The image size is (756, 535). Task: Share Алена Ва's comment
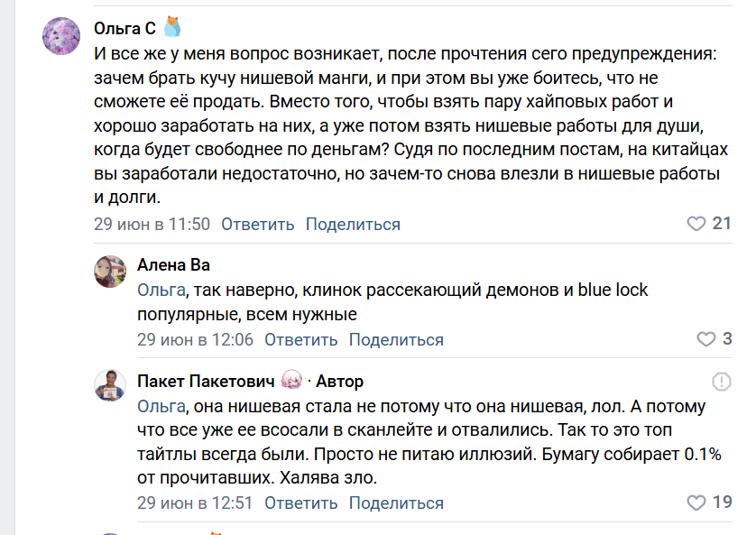(x=396, y=340)
